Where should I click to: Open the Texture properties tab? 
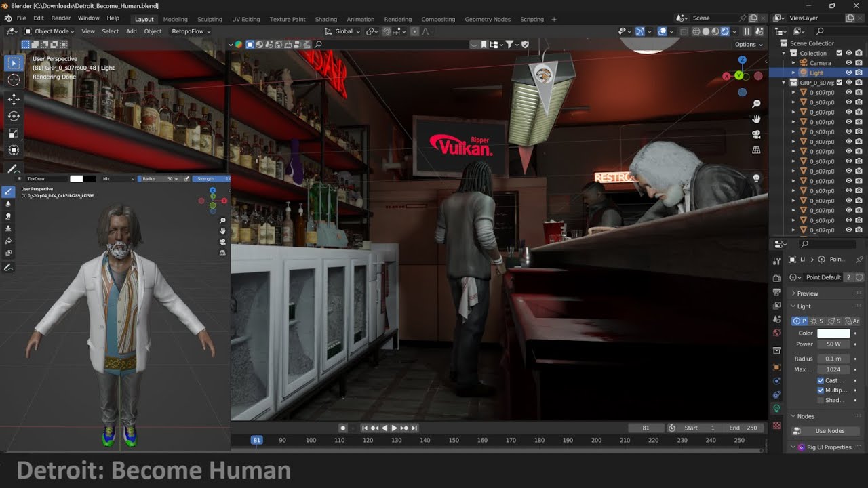click(x=777, y=426)
